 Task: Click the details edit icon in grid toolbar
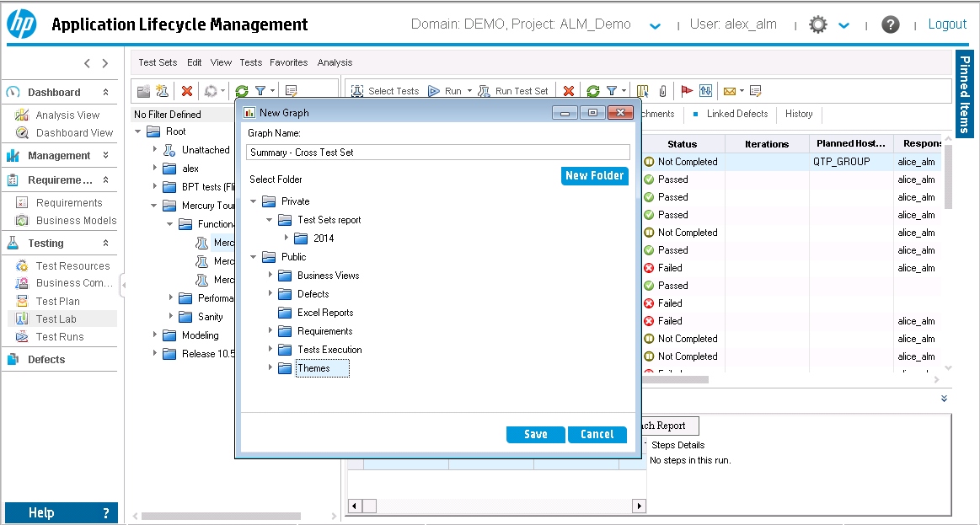pos(756,91)
